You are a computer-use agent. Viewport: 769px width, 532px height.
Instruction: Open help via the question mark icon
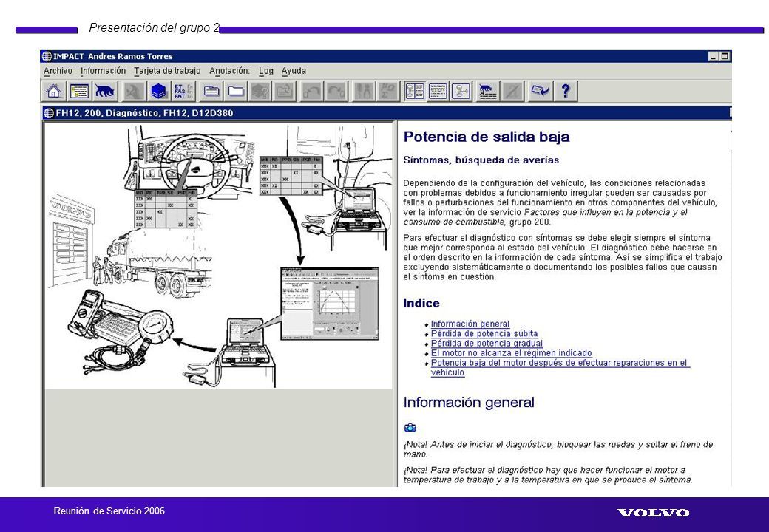point(566,91)
